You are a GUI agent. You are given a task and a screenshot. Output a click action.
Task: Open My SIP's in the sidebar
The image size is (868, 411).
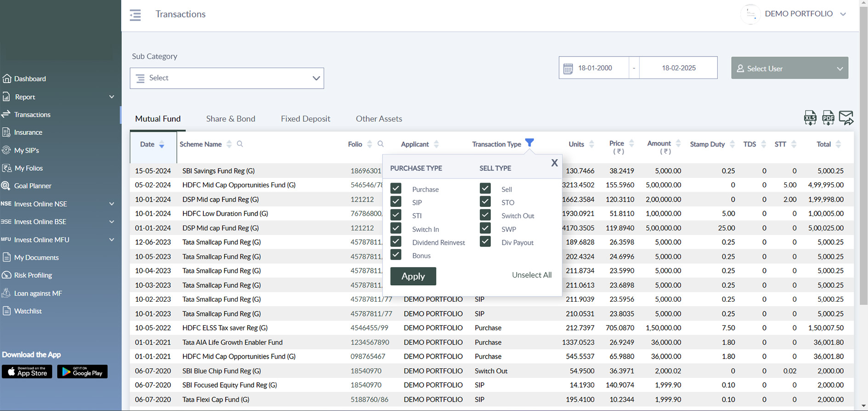pyautogui.click(x=27, y=151)
